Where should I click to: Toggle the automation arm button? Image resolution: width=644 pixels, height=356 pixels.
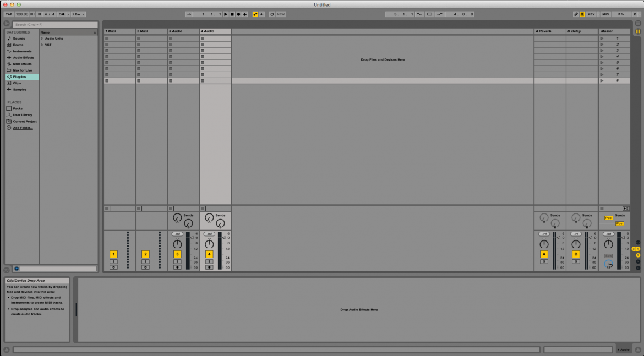pyautogui.click(x=256, y=14)
